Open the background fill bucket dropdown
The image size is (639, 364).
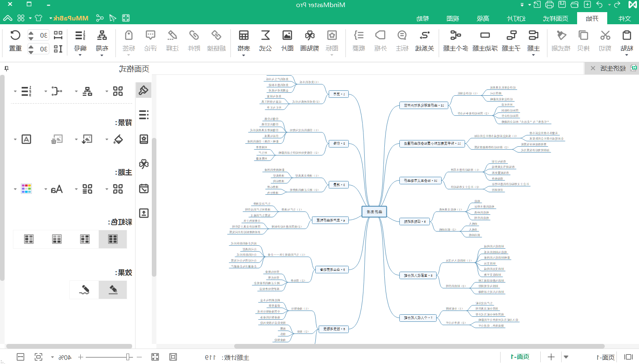coord(107,140)
